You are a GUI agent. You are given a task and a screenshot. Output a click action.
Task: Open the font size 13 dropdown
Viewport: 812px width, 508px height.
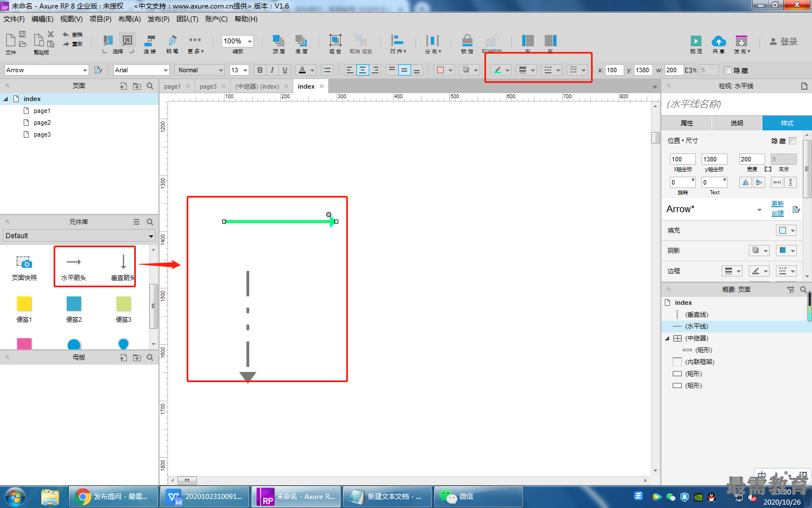pos(245,70)
